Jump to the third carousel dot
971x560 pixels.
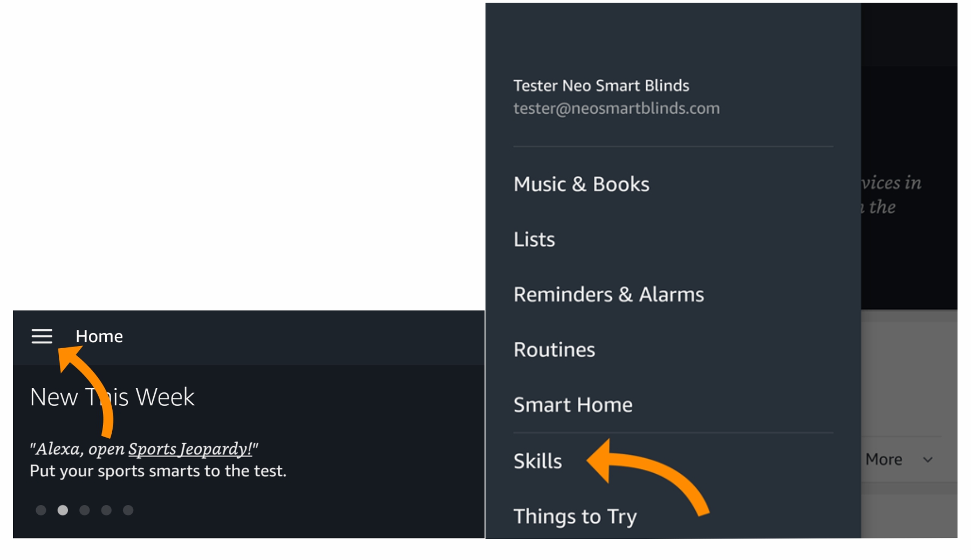click(85, 510)
